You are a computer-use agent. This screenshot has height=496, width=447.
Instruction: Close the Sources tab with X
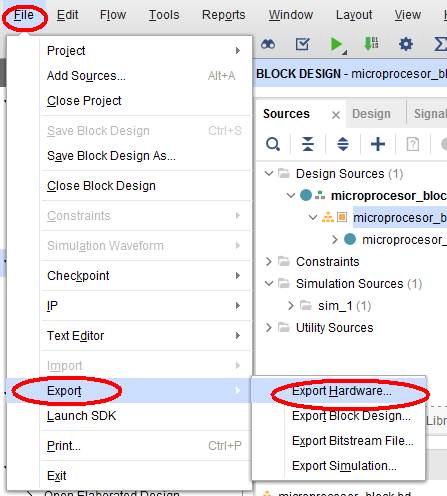tap(336, 115)
